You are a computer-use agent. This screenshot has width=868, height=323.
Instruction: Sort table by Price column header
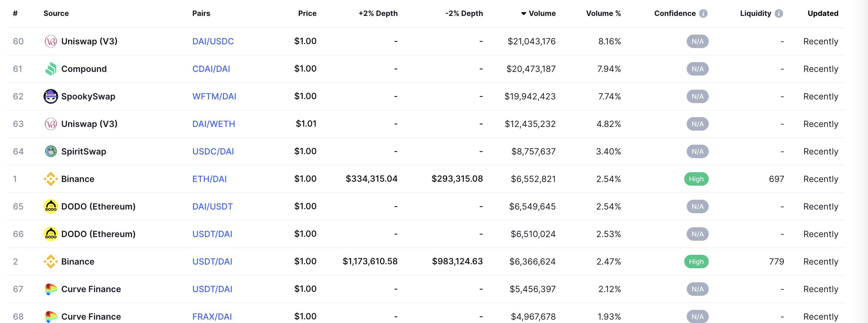point(307,13)
